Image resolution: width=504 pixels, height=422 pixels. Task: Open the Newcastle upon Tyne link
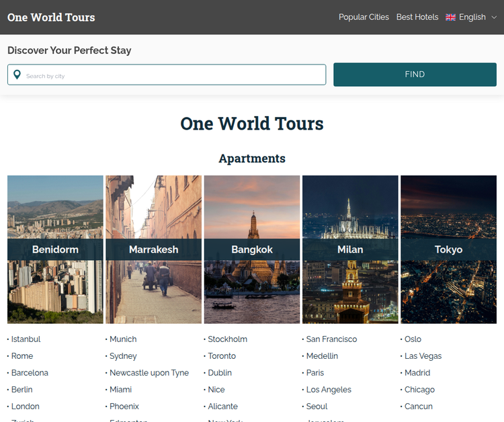tap(149, 373)
